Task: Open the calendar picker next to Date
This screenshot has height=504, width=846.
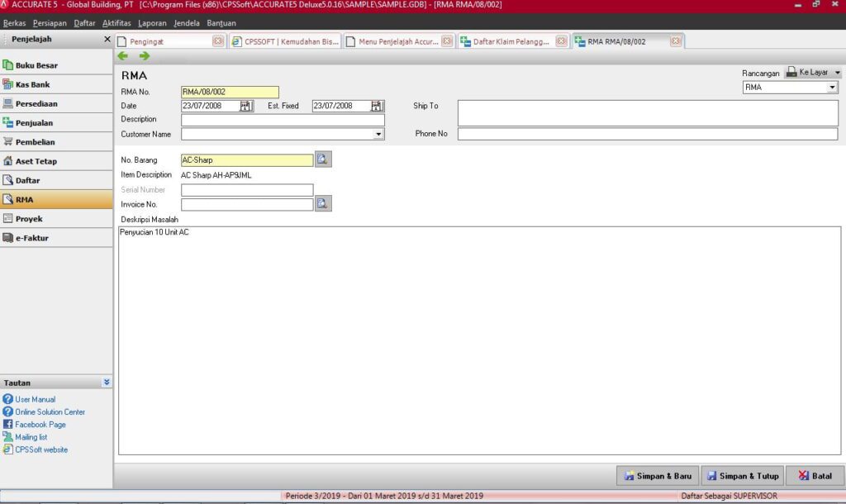Action: tap(245, 106)
